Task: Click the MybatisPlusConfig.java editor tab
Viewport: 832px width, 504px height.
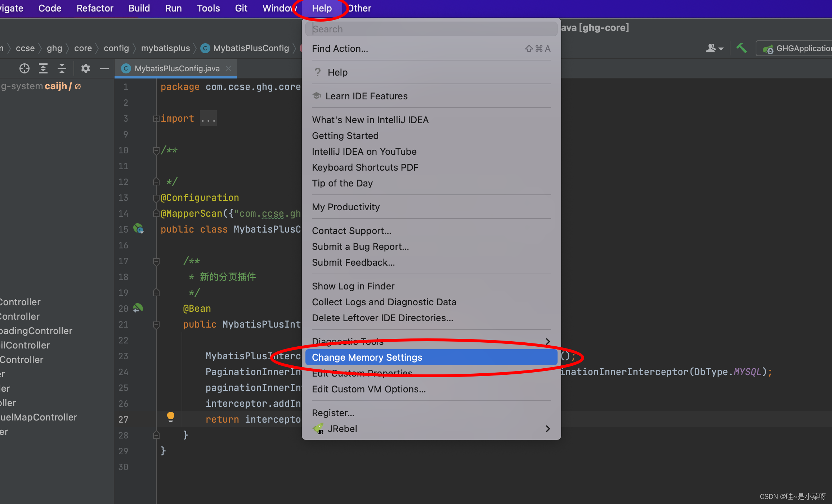Action: (x=176, y=68)
